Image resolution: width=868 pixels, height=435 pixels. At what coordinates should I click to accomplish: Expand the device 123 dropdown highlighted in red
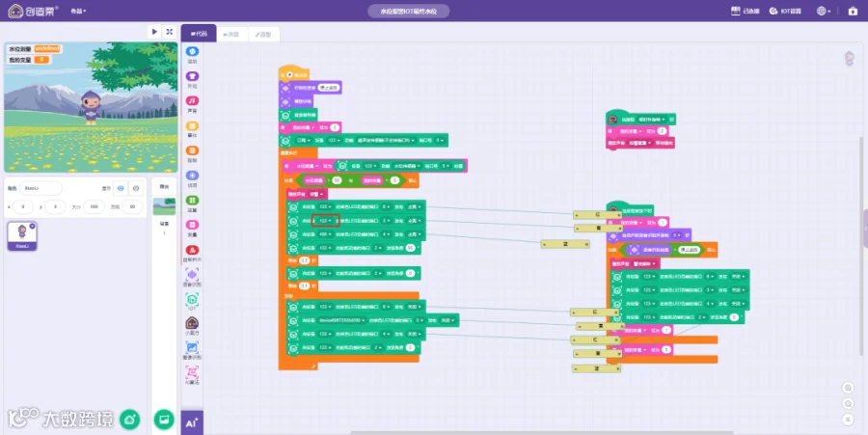click(325, 220)
